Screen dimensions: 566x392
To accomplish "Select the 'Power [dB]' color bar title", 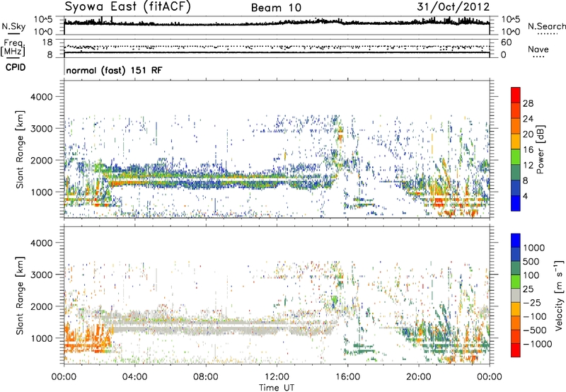I will coord(540,149).
